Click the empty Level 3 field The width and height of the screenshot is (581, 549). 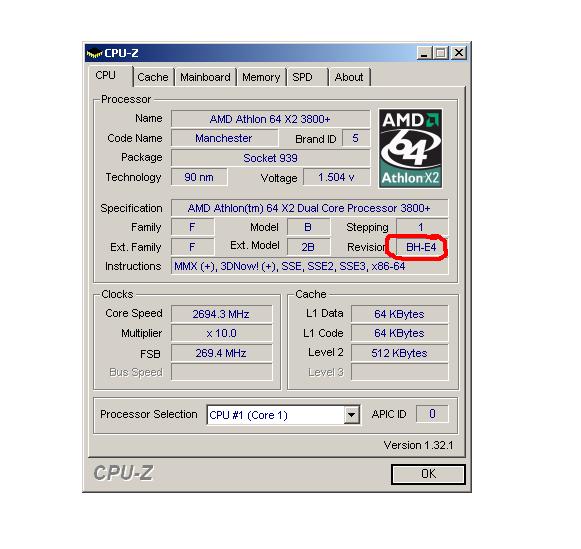pyautogui.click(x=399, y=372)
